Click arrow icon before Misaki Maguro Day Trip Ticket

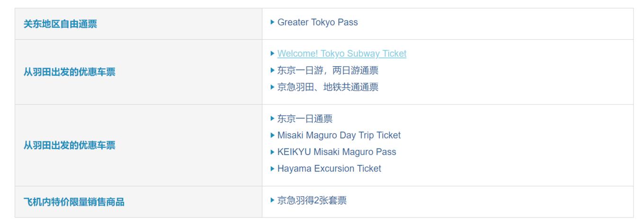[x=272, y=135]
